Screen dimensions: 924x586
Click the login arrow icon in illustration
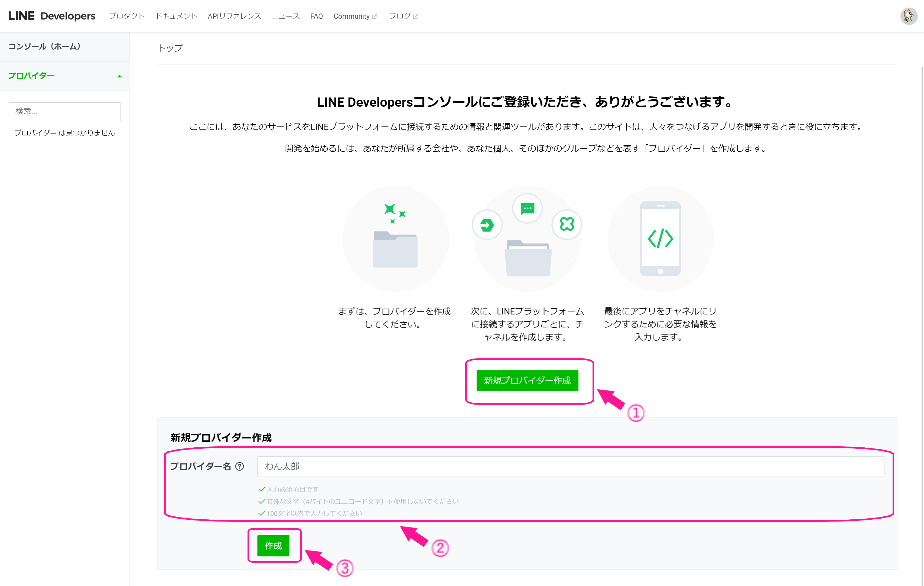[487, 225]
